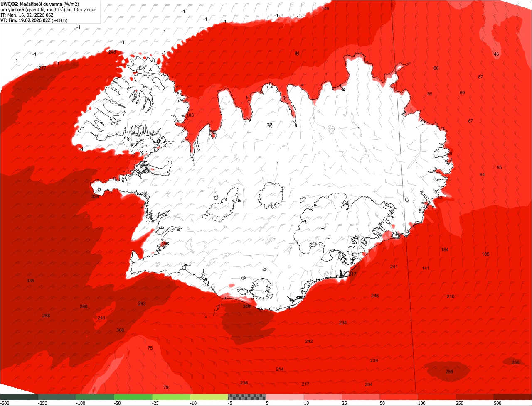Click the map value '236'
Screen dimensions: 532x406
(x=244, y=383)
